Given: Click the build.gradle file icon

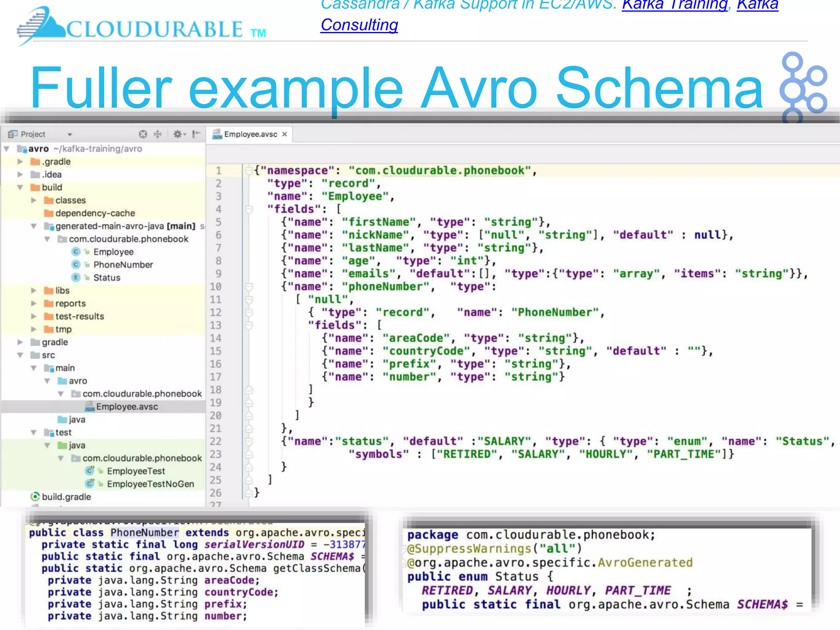Looking at the screenshot, I should (35, 497).
